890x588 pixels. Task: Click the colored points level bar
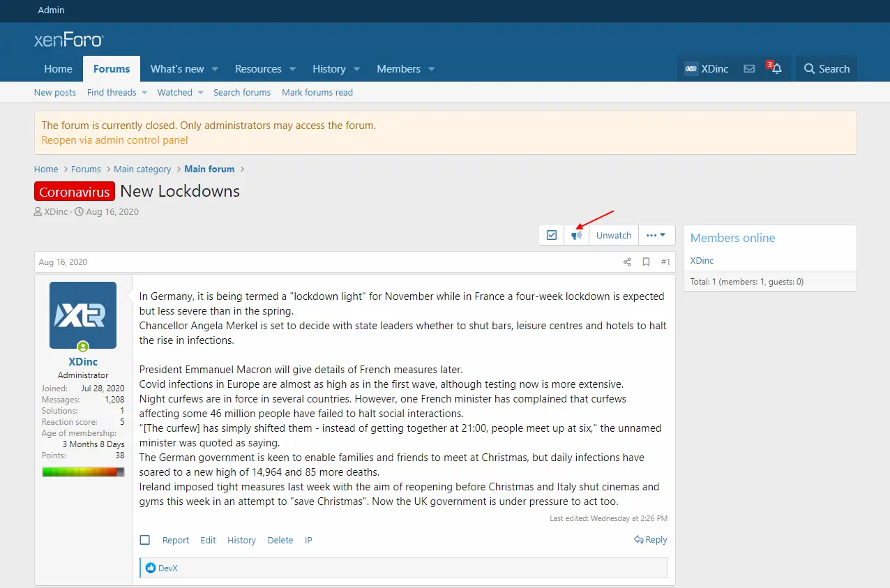point(83,472)
